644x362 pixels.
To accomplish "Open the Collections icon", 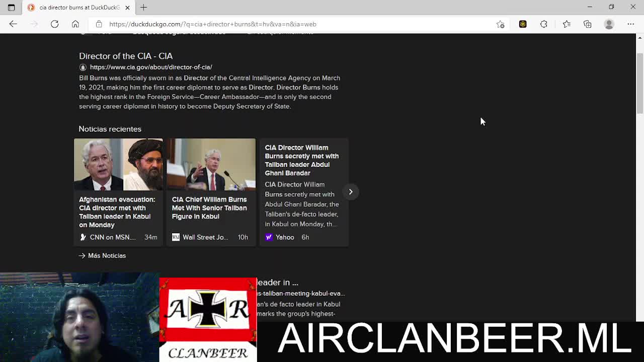I will (588, 24).
